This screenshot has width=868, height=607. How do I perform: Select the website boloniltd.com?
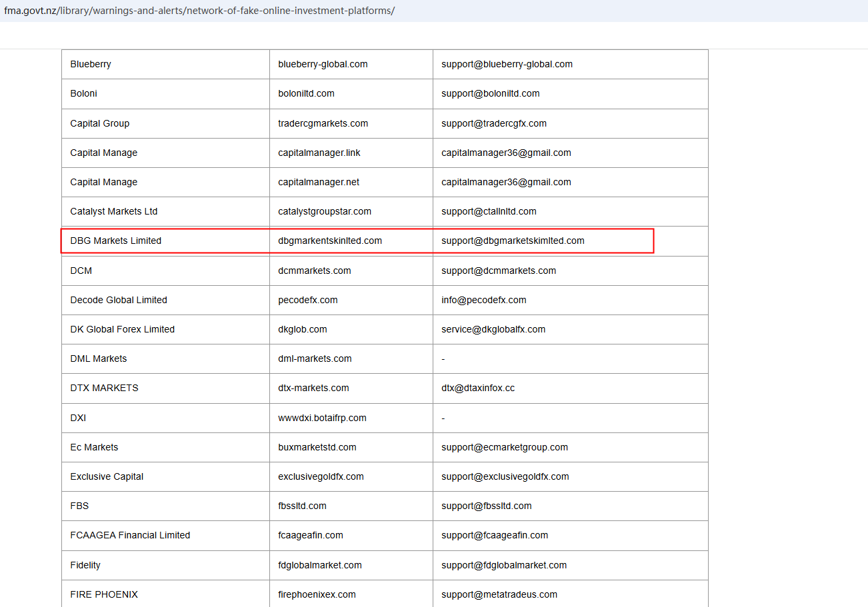pos(306,93)
